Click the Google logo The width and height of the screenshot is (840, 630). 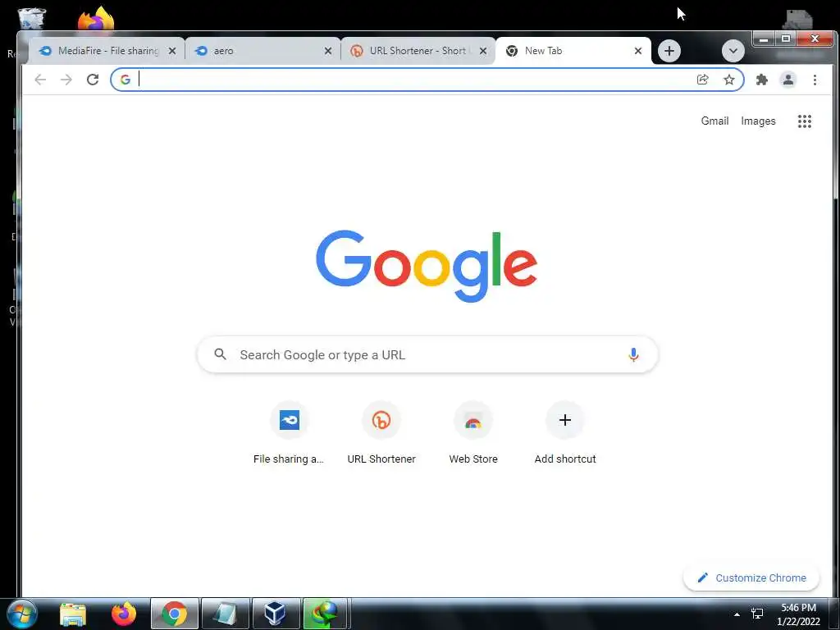(427, 267)
